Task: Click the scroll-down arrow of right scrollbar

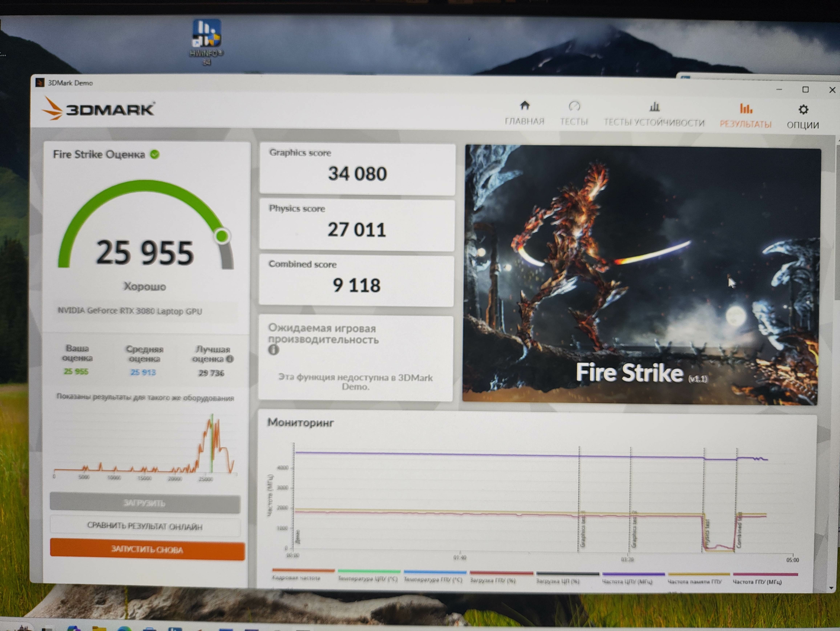Action: 831,588
